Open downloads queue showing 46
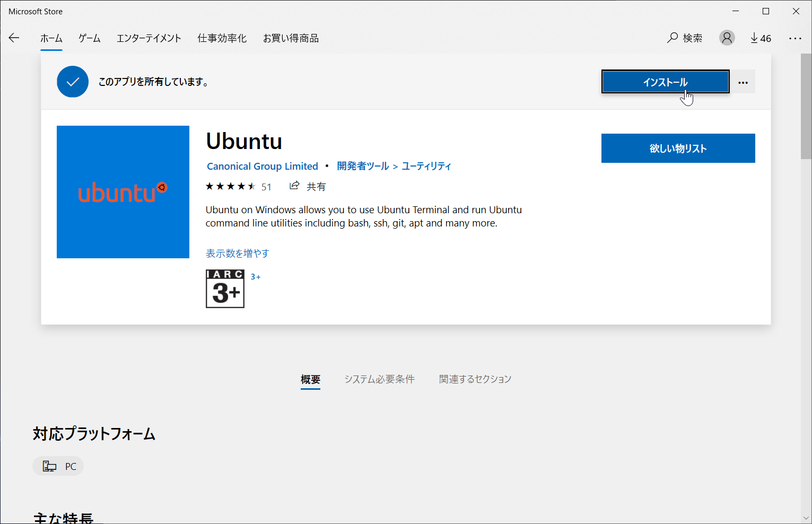This screenshot has height=524, width=812. 761,38
